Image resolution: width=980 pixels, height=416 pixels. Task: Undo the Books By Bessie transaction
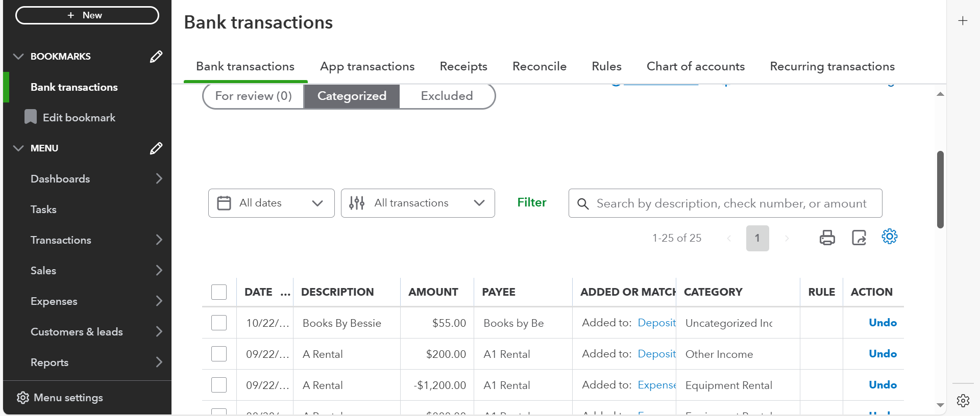click(x=882, y=323)
